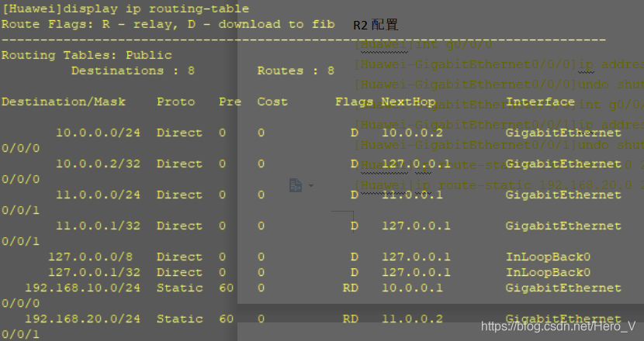
Task: Click the 'Destination/Mask' column header
Action: [64, 102]
